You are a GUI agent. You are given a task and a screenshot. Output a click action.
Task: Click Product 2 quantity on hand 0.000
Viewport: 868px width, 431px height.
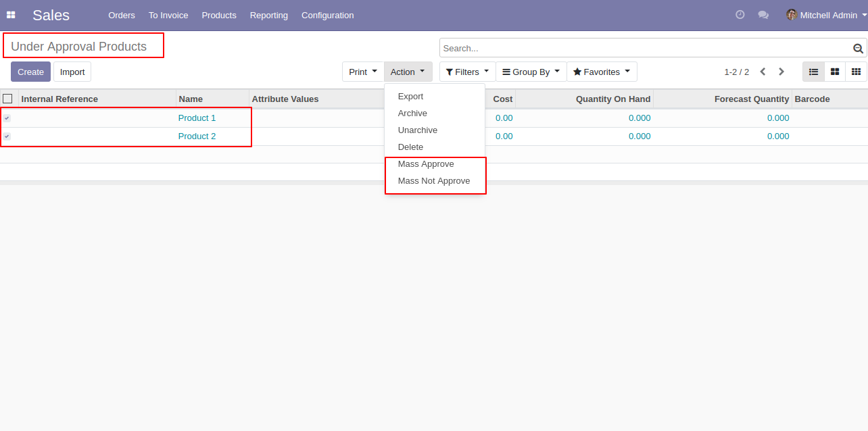pos(640,136)
